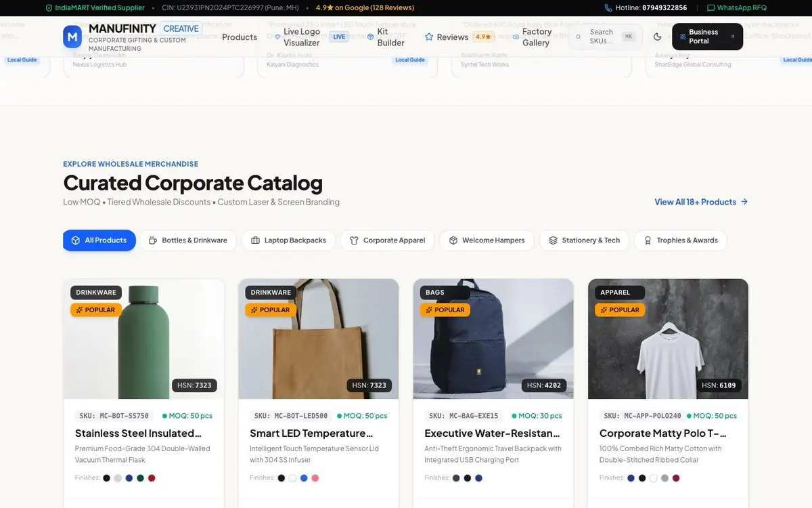Pick grey finish on Matty Polo T-shirt
This screenshot has height=508, width=812.
pyautogui.click(x=664, y=478)
